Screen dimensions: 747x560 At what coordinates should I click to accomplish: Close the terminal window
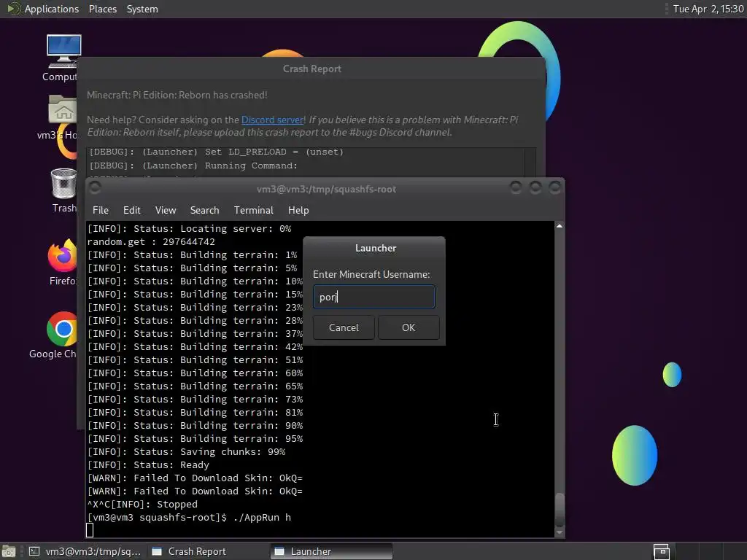point(554,187)
